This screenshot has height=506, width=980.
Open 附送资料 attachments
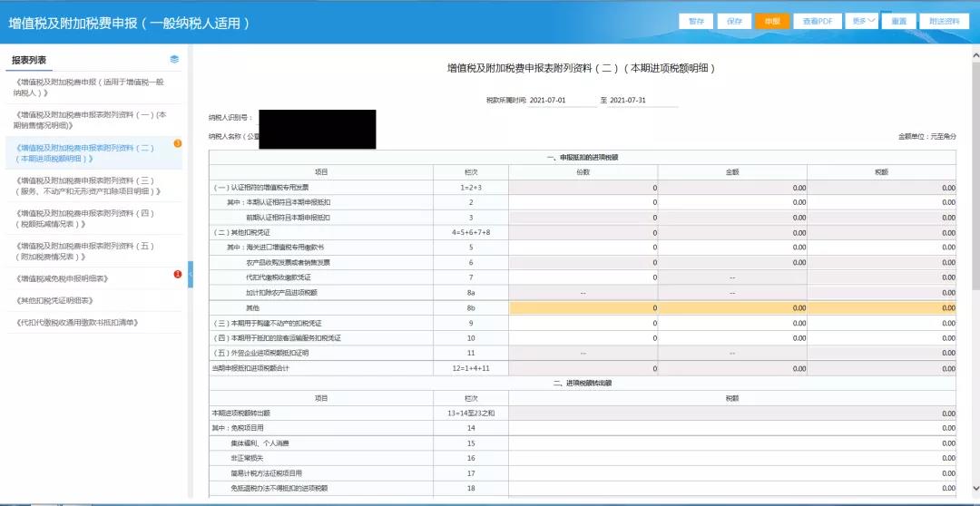[x=946, y=21]
